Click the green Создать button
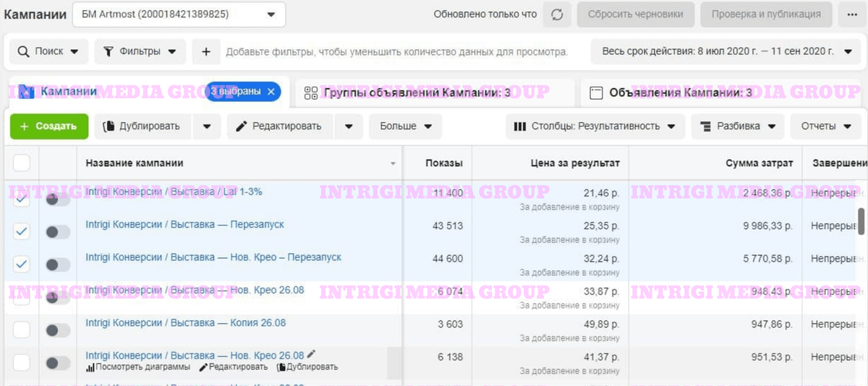This screenshot has height=386, width=868. 49,126
